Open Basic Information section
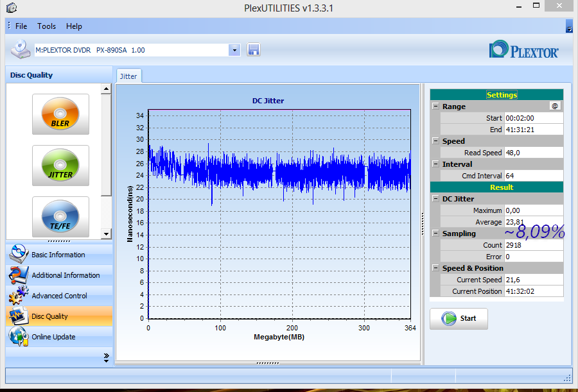 (x=59, y=254)
